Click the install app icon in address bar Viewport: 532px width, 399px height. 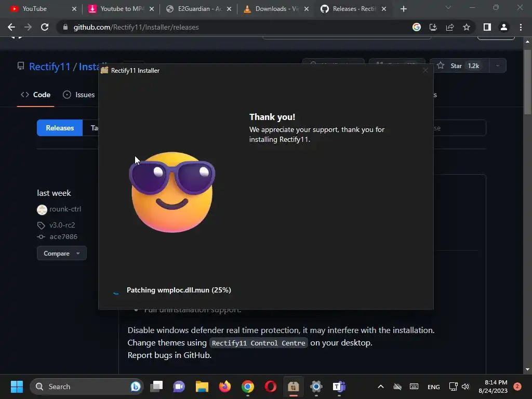point(433,27)
